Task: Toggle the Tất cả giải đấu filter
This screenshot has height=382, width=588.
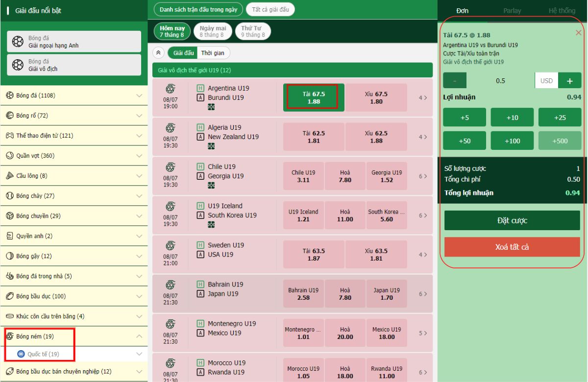Action: (270, 9)
